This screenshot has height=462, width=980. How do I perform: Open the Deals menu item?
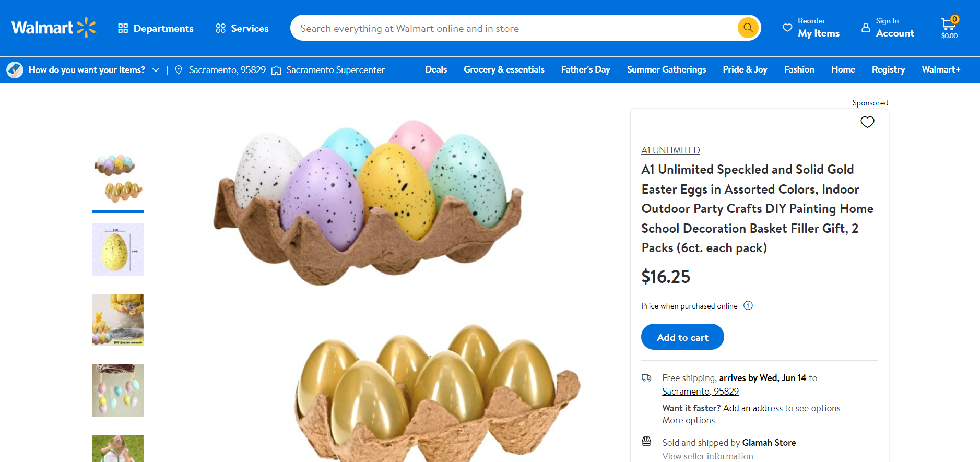coord(436,69)
